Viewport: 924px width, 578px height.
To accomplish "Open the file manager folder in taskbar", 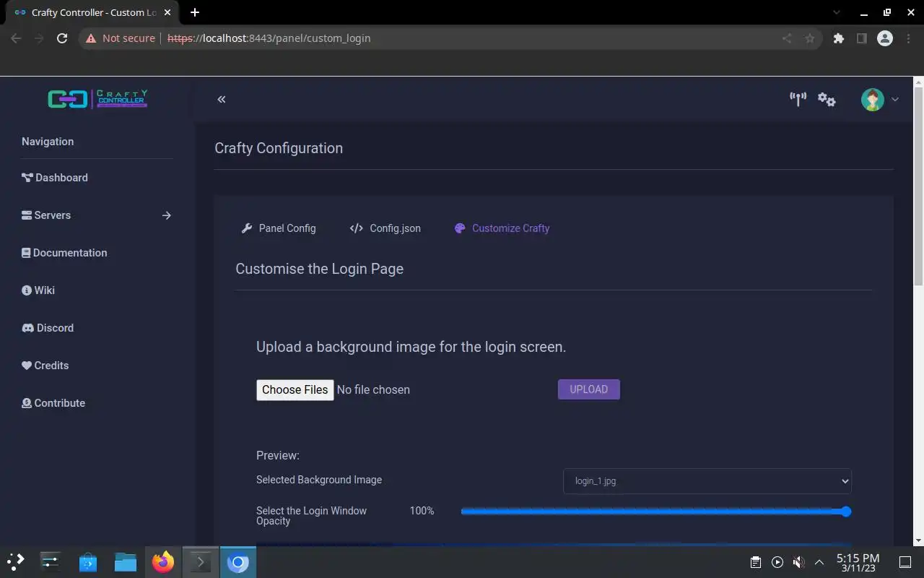I will [x=126, y=561].
